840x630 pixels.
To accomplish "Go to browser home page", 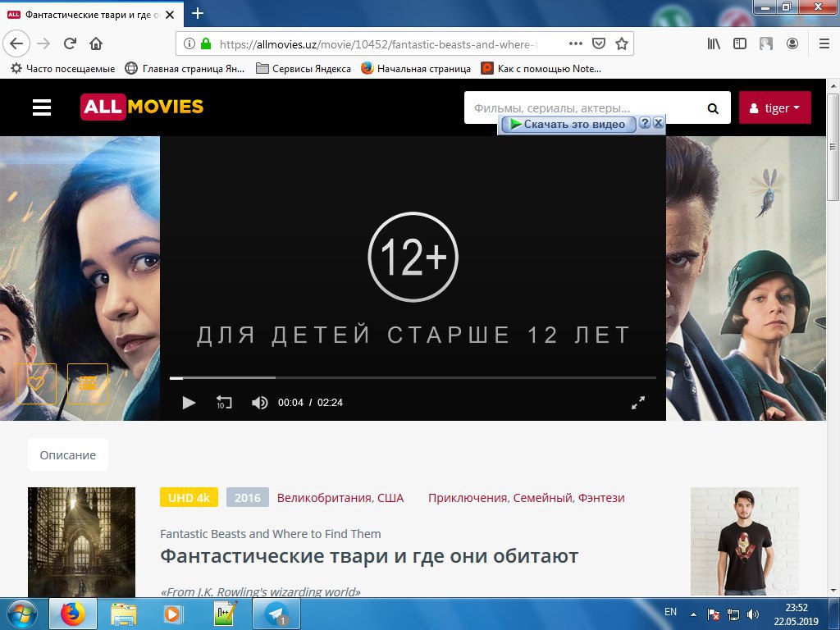I will click(x=96, y=43).
